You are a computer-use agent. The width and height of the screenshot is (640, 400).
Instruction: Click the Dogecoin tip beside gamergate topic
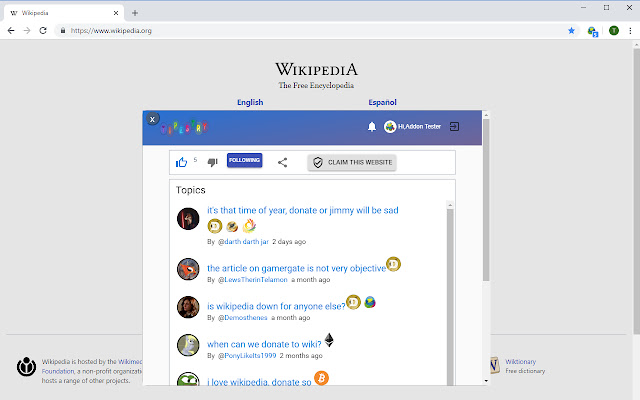[x=393, y=264]
